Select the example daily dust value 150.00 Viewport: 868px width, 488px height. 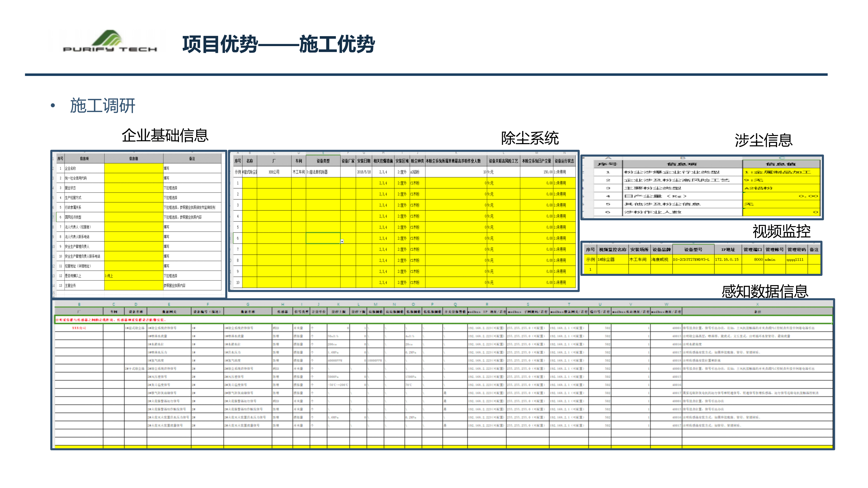(537, 172)
